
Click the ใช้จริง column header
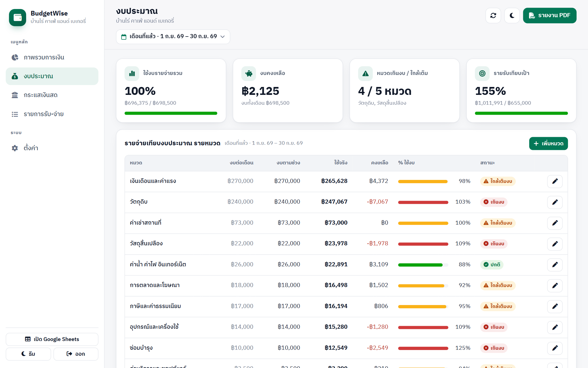point(341,163)
